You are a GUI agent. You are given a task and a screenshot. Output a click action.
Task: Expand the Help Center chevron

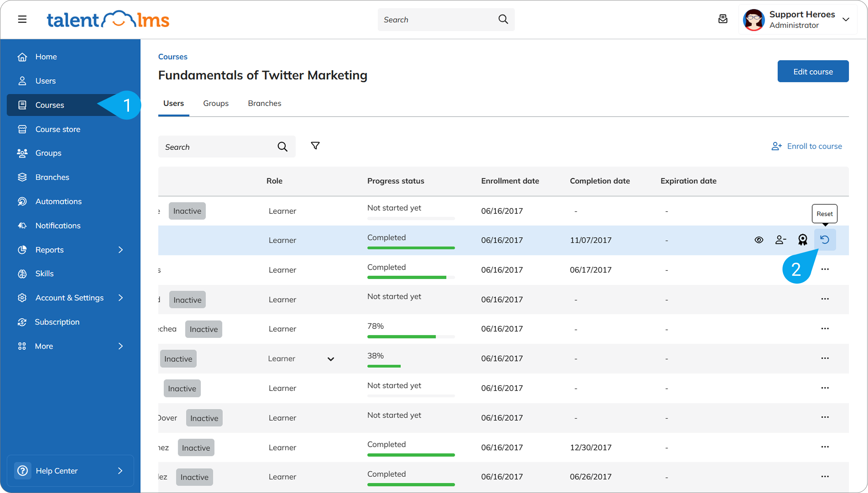[120, 471]
